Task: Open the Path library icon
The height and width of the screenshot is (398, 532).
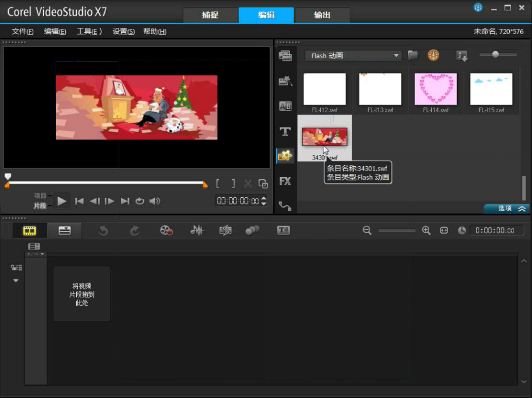Action: pyautogui.click(x=285, y=206)
